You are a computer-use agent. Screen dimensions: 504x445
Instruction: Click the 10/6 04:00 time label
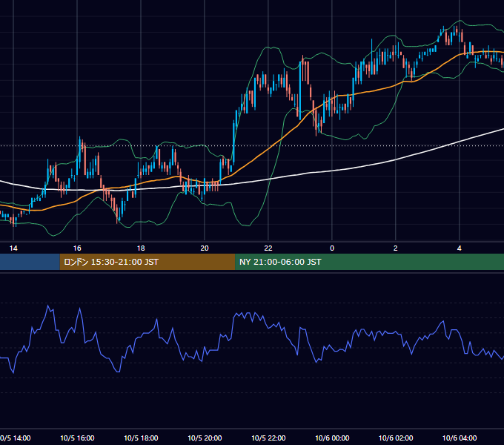click(460, 438)
